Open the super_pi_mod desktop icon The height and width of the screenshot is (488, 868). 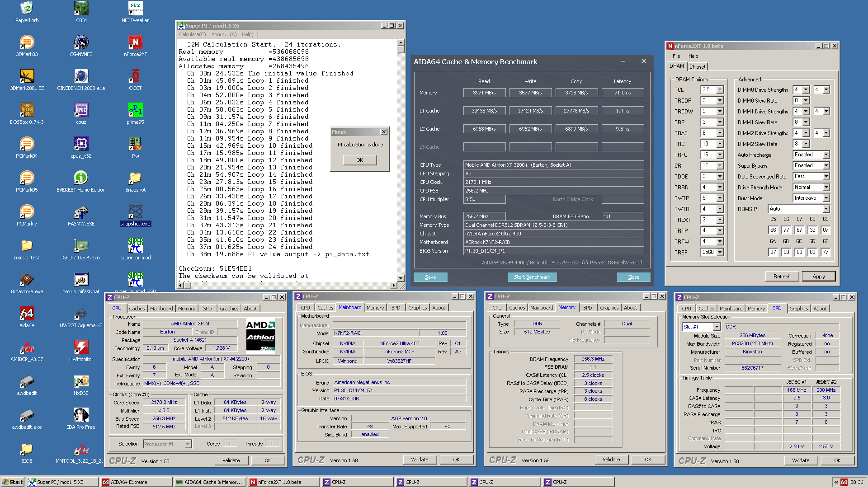(x=135, y=249)
